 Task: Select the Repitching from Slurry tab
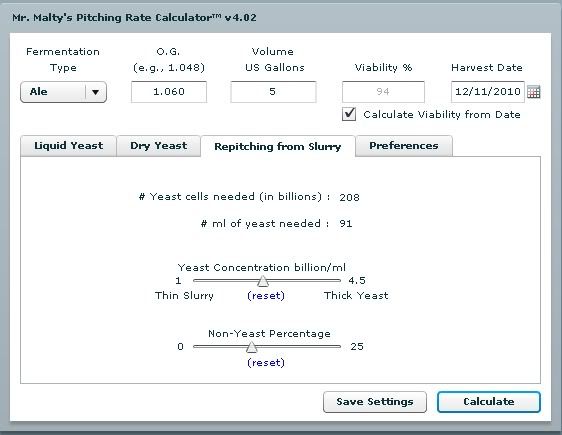point(278,146)
